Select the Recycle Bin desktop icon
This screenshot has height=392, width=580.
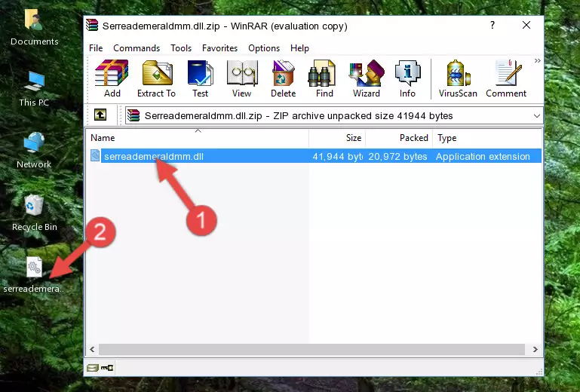tap(34, 213)
